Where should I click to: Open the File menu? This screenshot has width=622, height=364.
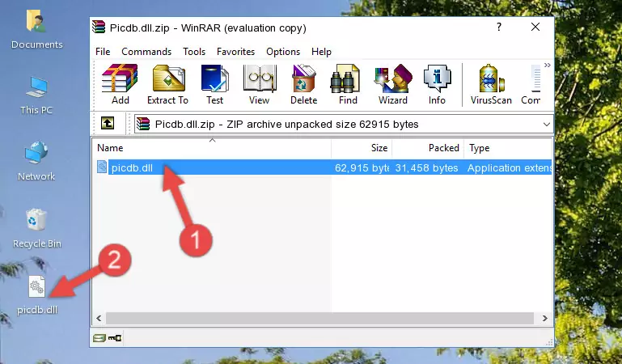pyautogui.click(x=103, y=52)
